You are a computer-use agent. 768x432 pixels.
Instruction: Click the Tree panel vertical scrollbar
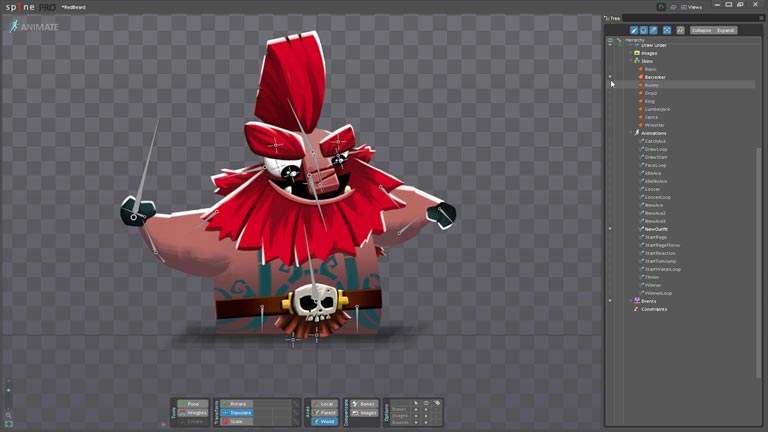point(759,262)
